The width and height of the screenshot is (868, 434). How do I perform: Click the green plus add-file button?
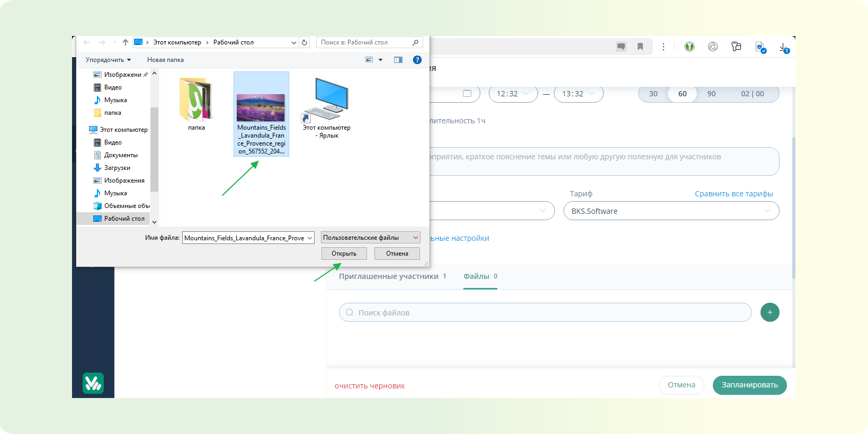769,312
